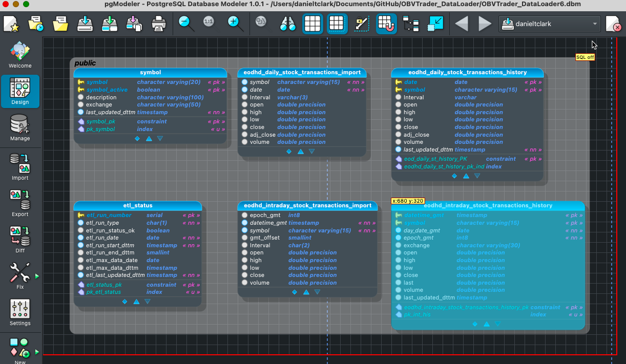Click the SQL off indicator label

click(x=585, y=57)
